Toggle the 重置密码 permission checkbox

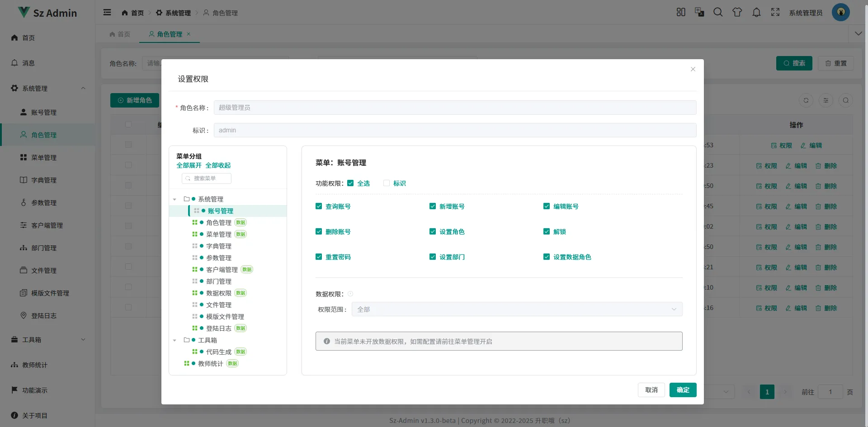coord(319,257)
